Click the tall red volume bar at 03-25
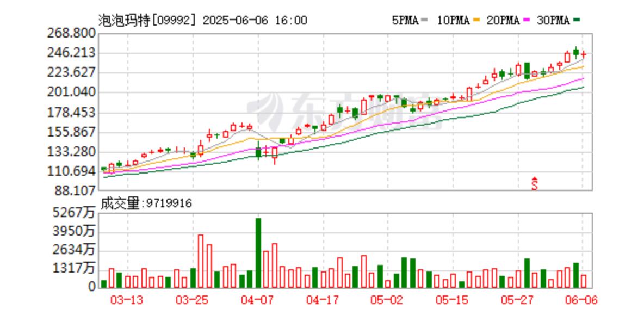644x321 pixels. tap(201, 261)
